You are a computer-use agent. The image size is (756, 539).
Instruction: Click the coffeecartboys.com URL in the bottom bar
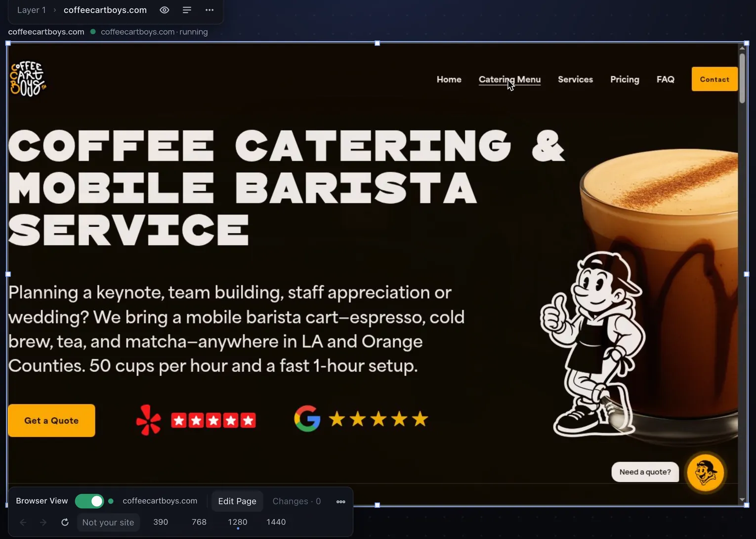click(160, 501)
